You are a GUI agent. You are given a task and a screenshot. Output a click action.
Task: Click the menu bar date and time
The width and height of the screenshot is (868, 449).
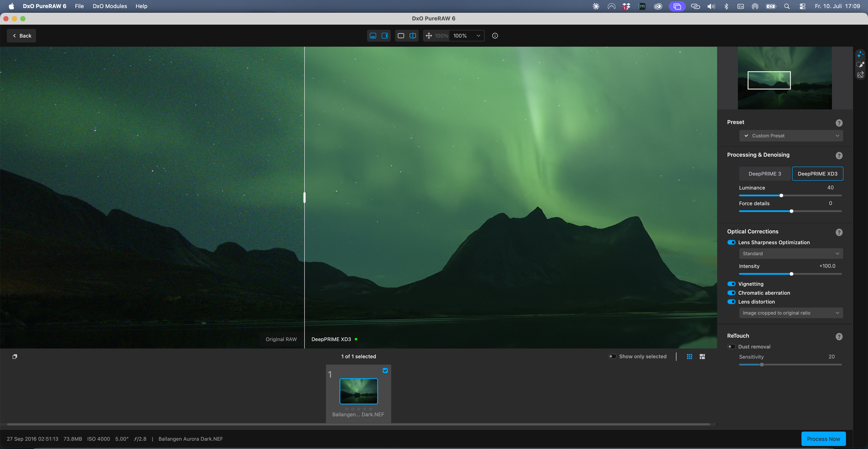coord(837,6)
